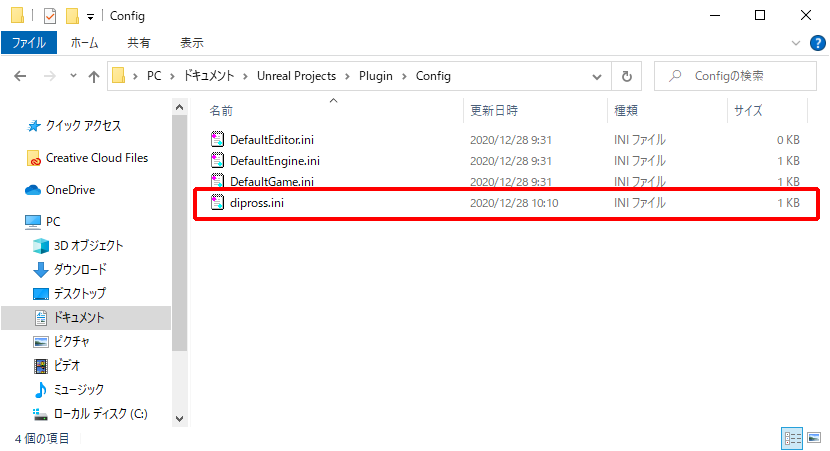
Task: Open ダウンロード folder in sidebar
Action: tap(80, 269)
